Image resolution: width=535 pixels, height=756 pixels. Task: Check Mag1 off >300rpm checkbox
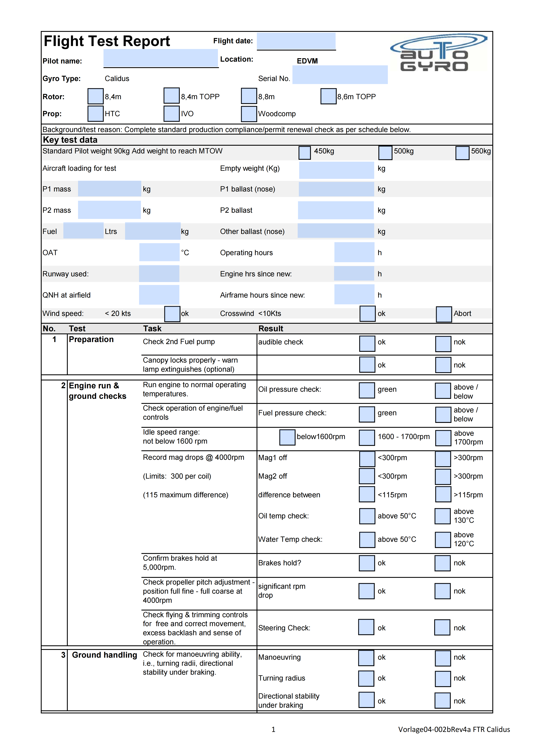coord(443,459)
